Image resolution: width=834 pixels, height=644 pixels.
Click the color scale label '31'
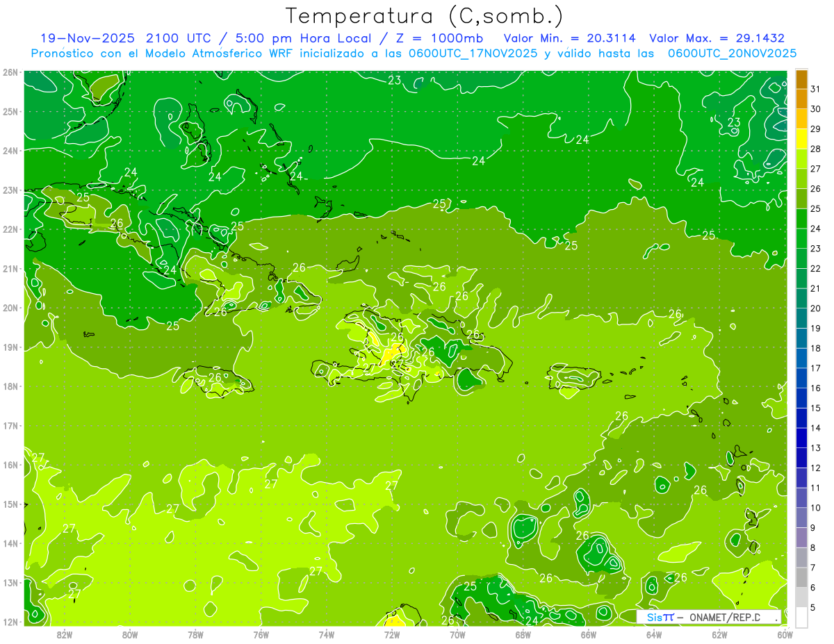(x=815, y=89)
